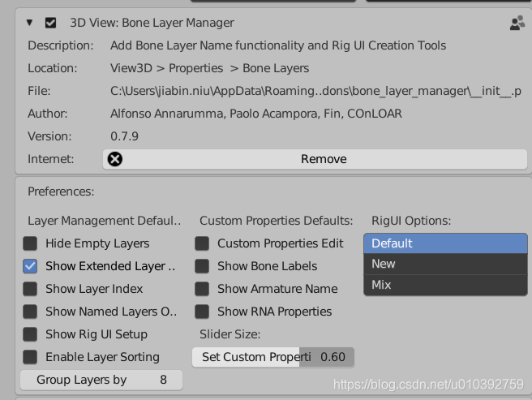Click the View3D Properties location text
This screenshot has width=532, height=400.
(x=209, y=68)
